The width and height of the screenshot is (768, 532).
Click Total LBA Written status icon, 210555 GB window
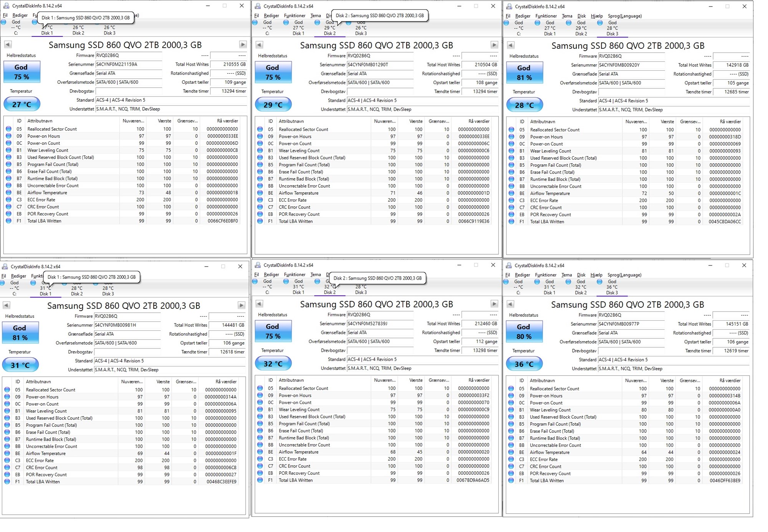coord(9,221)
